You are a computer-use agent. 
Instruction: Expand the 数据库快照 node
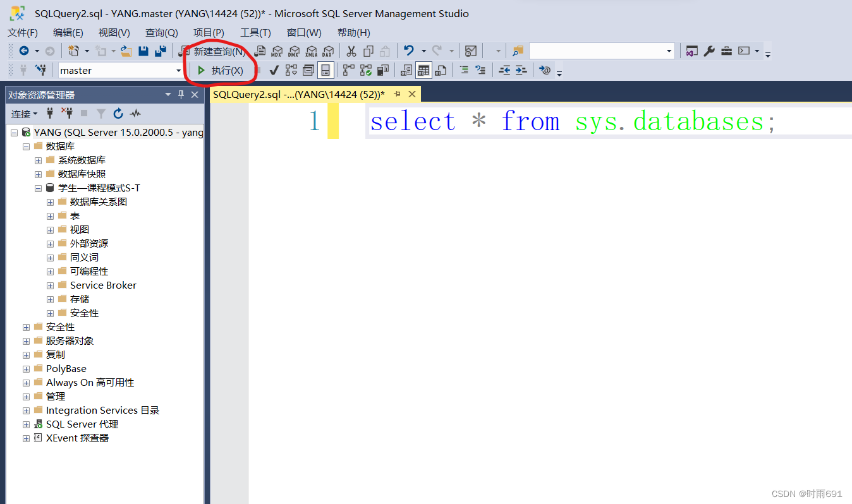pyautogui.click(x=38, y=174)
